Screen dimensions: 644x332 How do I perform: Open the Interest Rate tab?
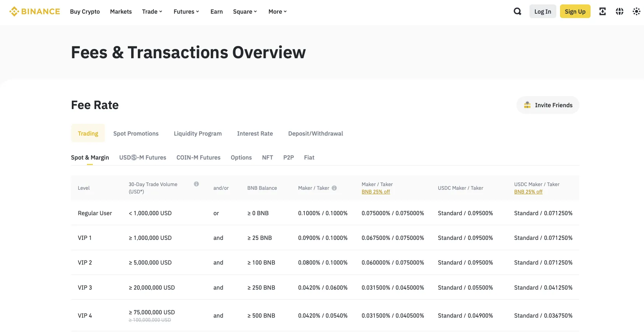point(255,133)
